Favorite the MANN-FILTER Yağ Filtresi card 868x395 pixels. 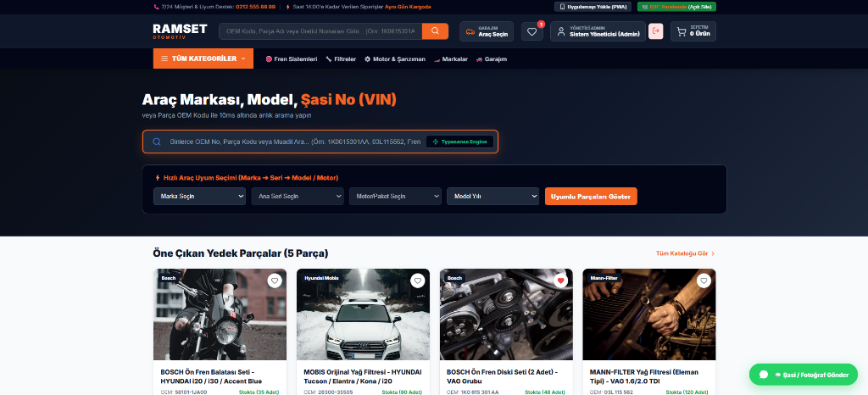[704, 281]
